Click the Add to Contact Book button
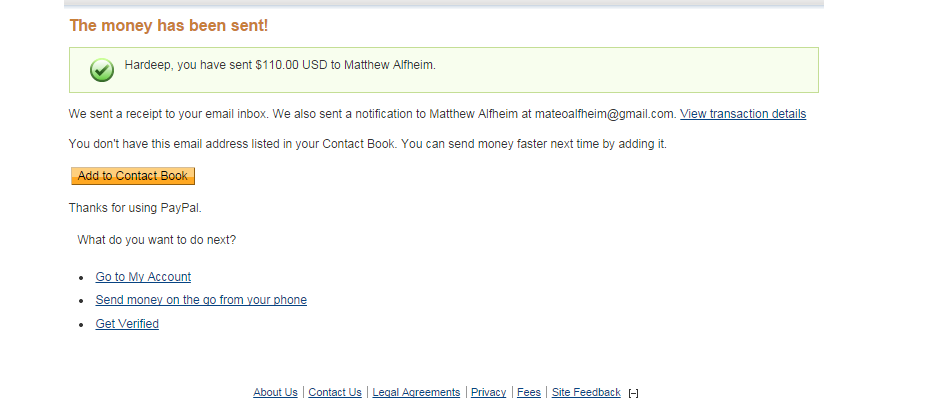 pyautogui.click(x=133, y=176)
